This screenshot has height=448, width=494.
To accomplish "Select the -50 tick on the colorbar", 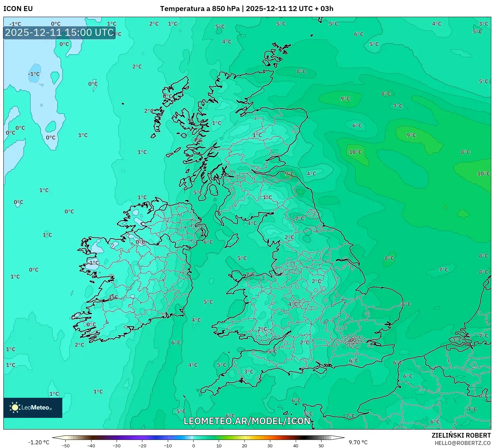I will coord(66,445).
